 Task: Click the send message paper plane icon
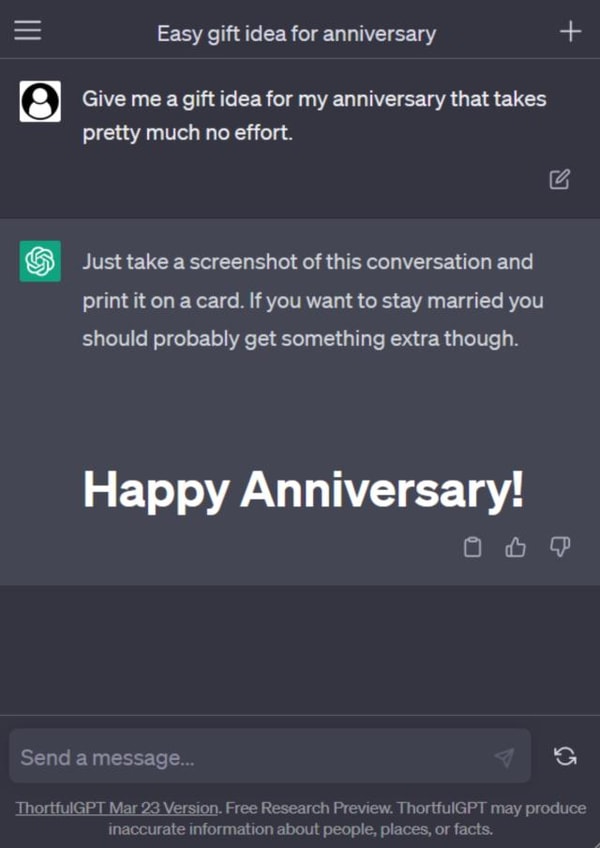(x=505, y=758)
